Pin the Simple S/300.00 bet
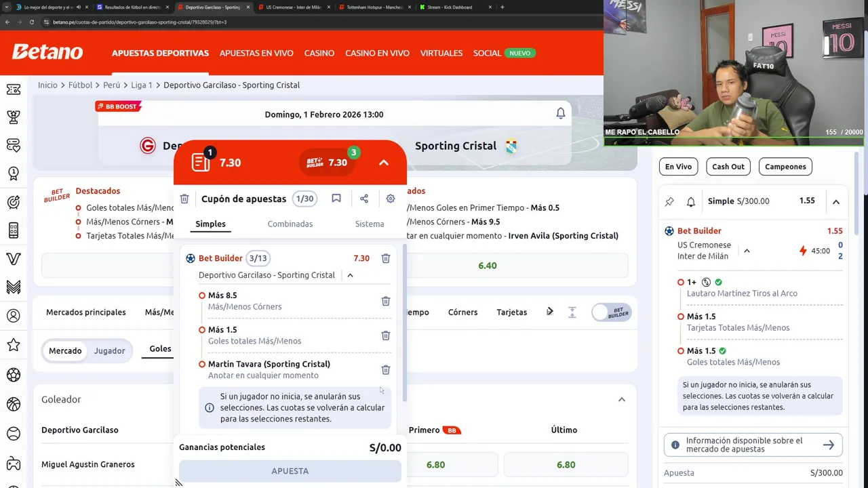The image size is (868, 488). [x=669, y=202]
